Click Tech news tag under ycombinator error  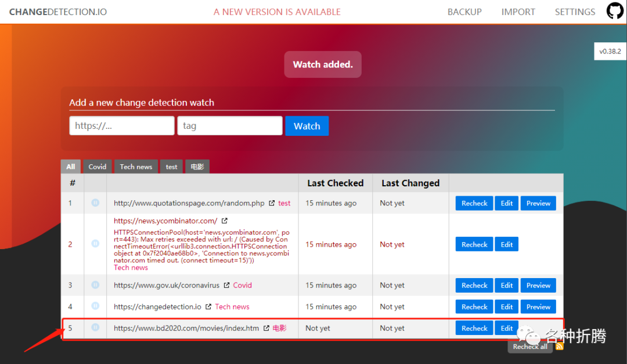tap(131, 268)
